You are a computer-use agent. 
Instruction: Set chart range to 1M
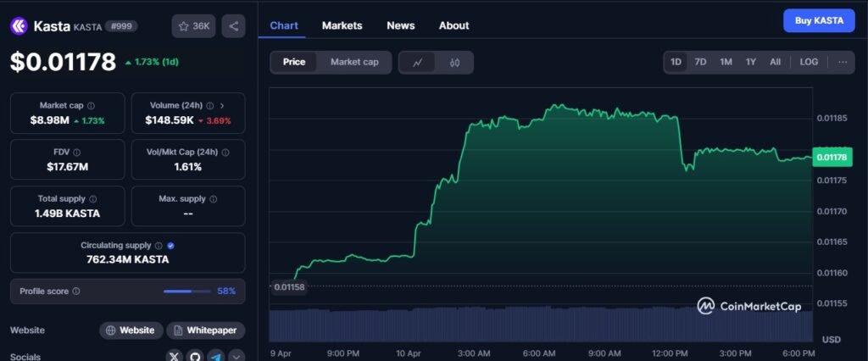[726, 62]
